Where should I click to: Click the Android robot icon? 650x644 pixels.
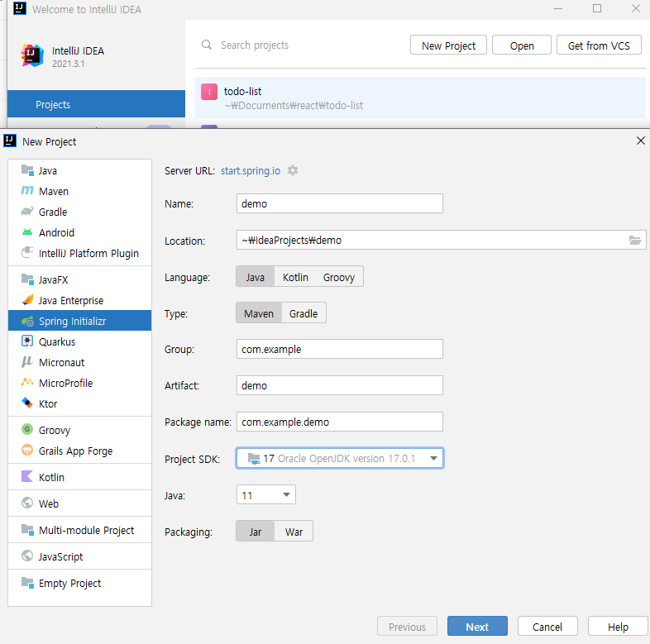(x=27, y=232)
